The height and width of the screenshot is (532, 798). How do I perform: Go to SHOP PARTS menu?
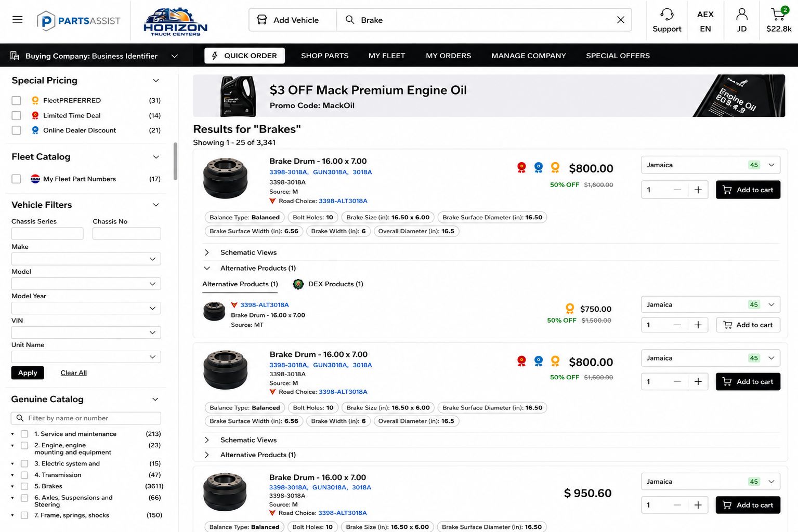(x=325, y=56)
